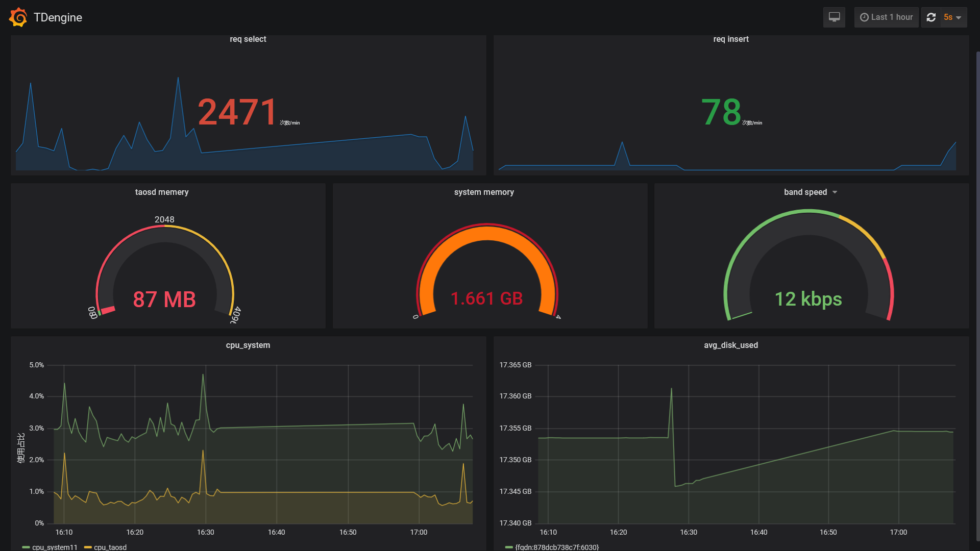Screen dimensions: 980x551
Task: Open the req select panel menu
Action: point(248,39)
